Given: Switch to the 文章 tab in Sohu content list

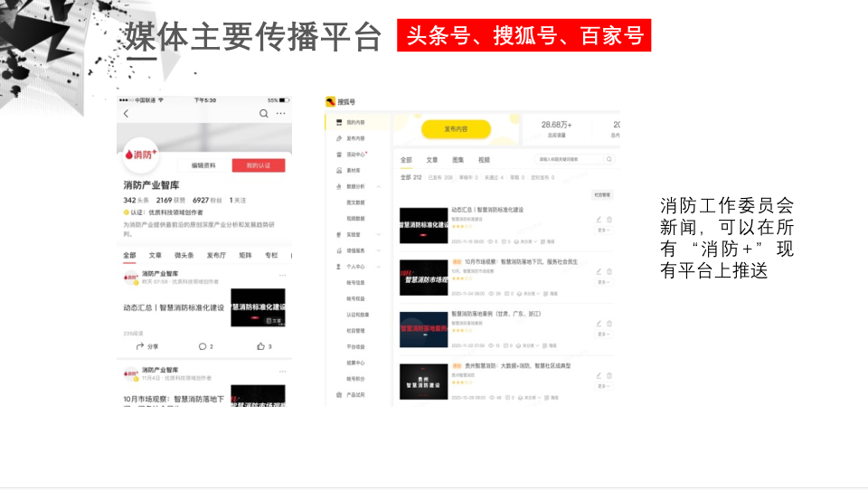Looking at the screenshot, I should [x=432, y=160].
